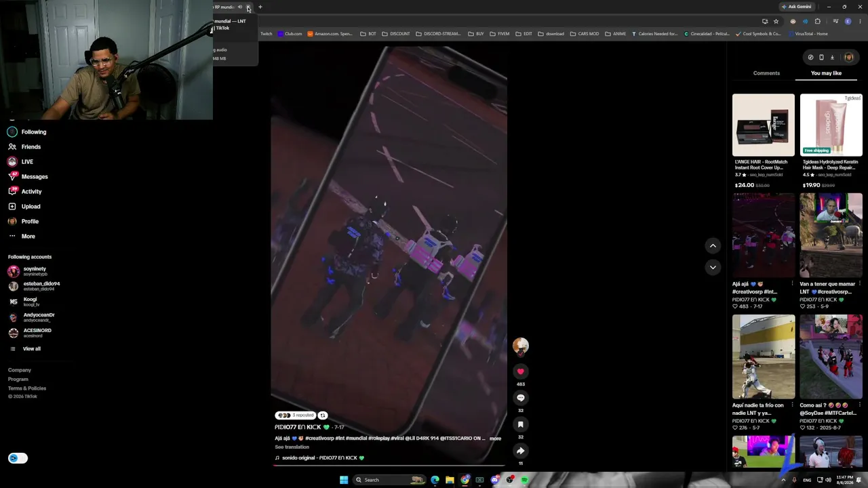This screenshot has width=868, height=488.
Task: Switch to the 'You may like' tab
Action: click(x=826, y=73)
